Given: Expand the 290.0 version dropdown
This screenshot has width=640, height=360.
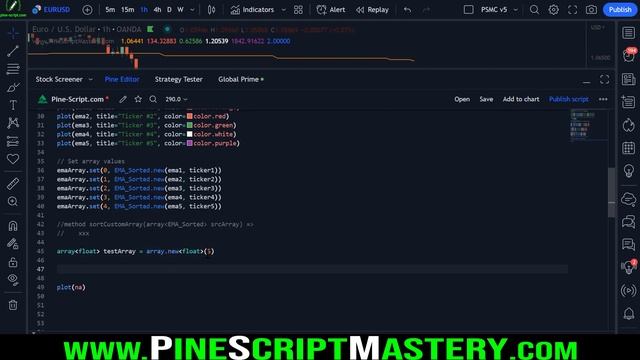Looking at the screenshot, I should [x=176, y=99].
